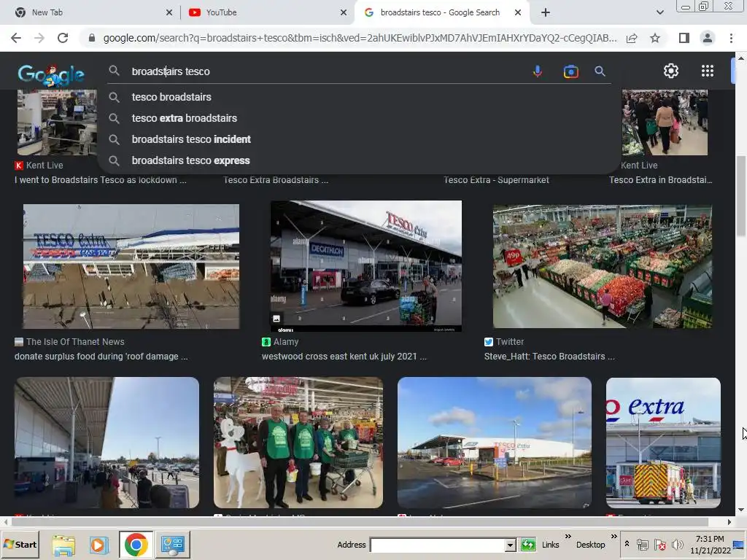Start voice search with microphone icon

click(x=538, y=71)
